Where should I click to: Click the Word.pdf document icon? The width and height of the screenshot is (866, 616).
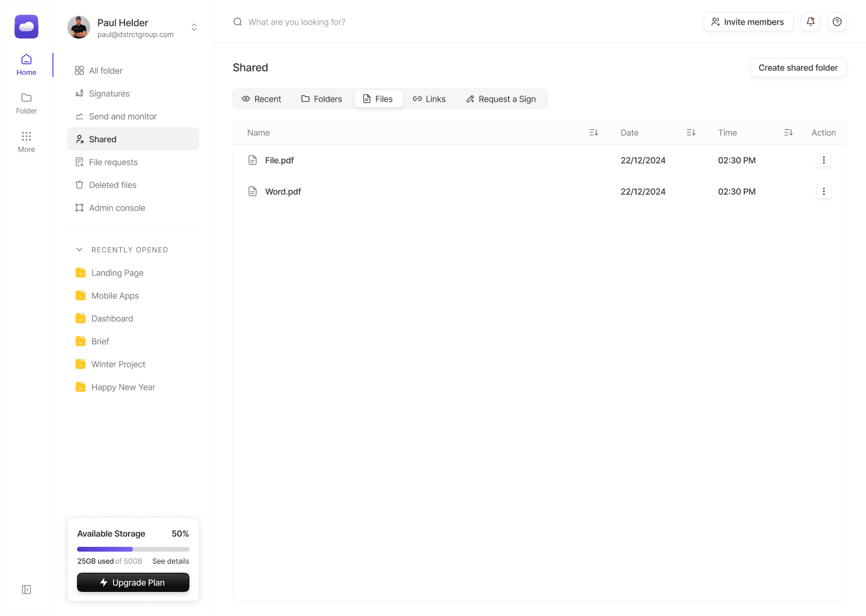point(253,191)
